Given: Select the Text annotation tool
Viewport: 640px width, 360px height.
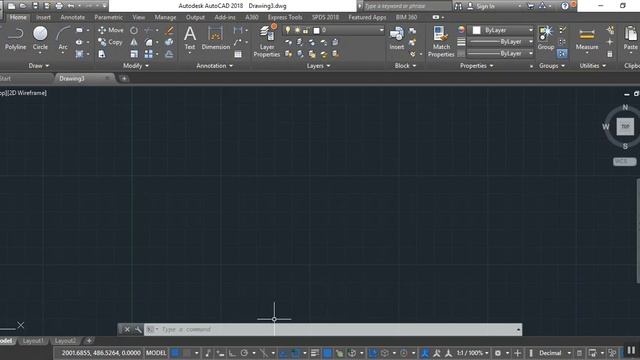Looking at the screenshot, I should [190, 38].
